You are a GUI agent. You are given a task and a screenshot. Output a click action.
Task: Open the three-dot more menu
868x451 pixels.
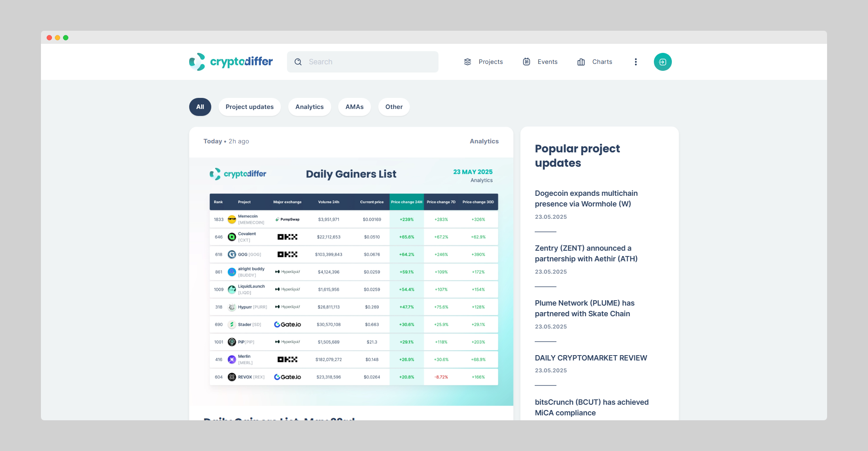click(635, 62)
